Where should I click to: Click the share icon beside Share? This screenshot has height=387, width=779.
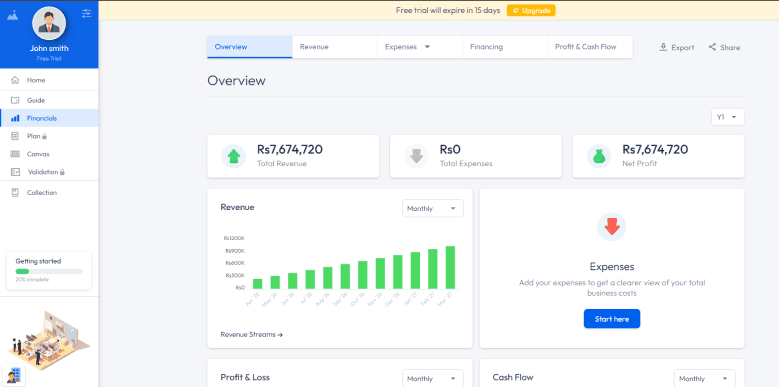712,47
